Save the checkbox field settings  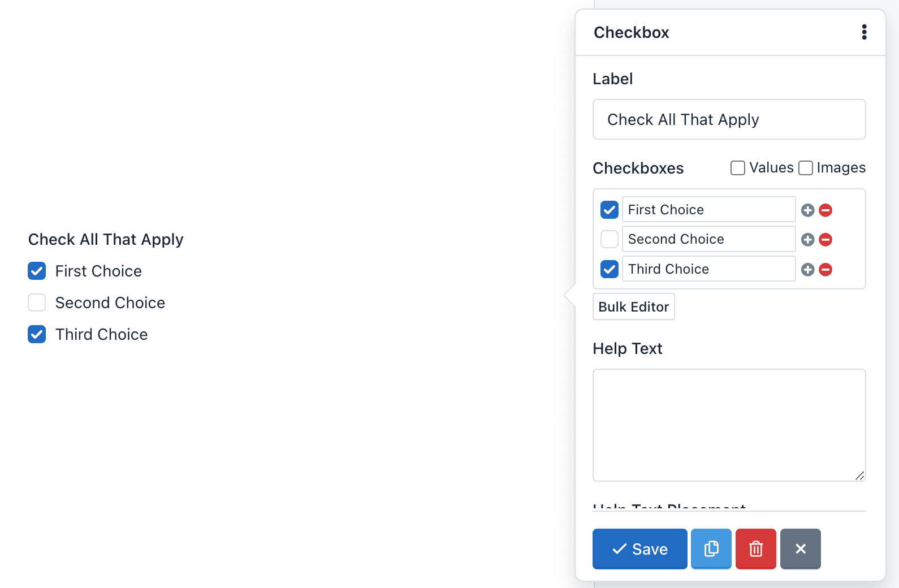639,548
